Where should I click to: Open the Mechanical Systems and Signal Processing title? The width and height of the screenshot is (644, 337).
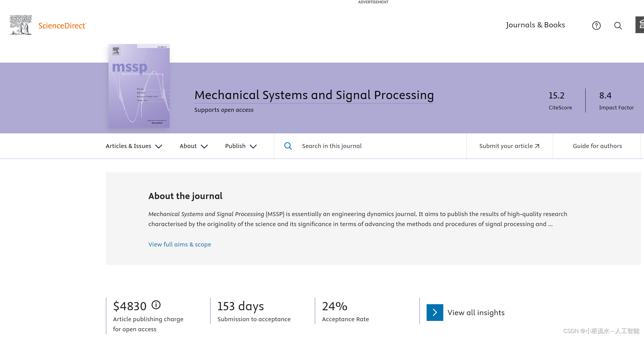click(x=314, y=95)
